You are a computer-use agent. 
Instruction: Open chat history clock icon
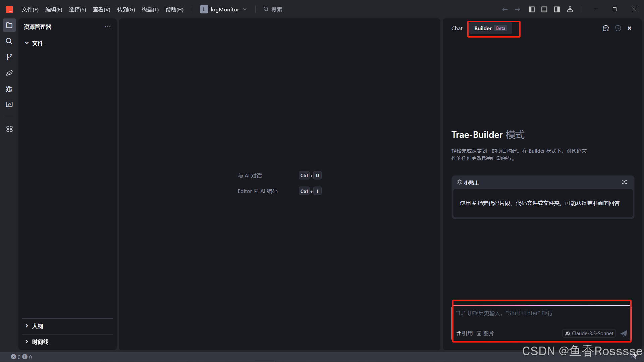pyautogui.click(x=618, y=28)
